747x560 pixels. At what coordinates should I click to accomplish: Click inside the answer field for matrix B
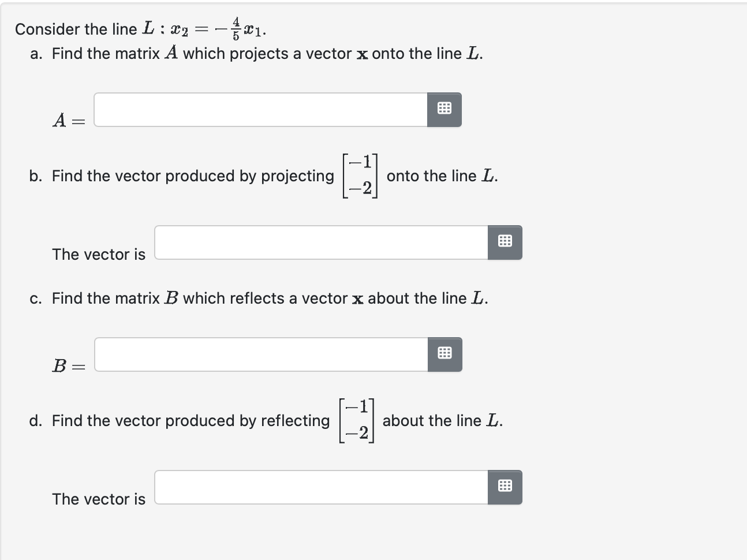click(260, 354)
